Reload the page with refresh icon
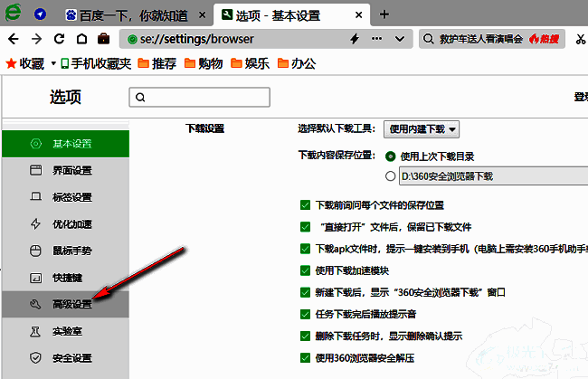 coord(60,39)
